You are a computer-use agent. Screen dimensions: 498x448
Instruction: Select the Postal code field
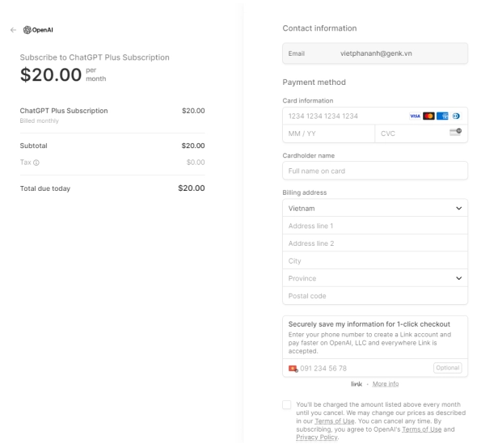coord(375,296)
